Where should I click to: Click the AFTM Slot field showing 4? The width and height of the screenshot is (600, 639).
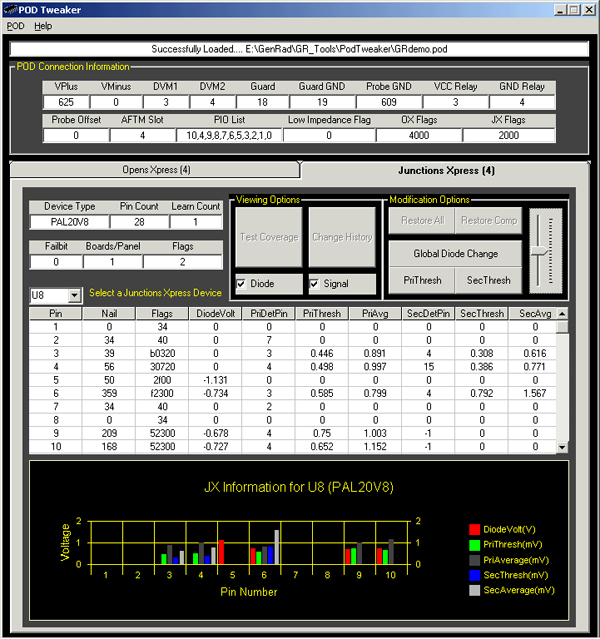142,135
